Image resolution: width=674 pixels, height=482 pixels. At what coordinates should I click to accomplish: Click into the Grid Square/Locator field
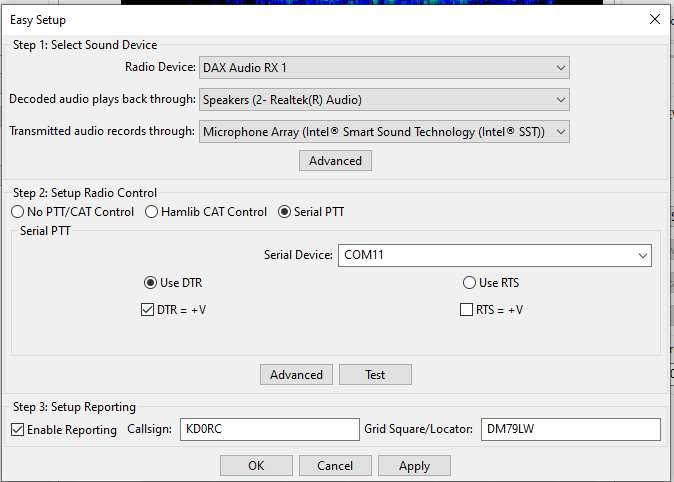pyautogui.click(x=570, y=429)
